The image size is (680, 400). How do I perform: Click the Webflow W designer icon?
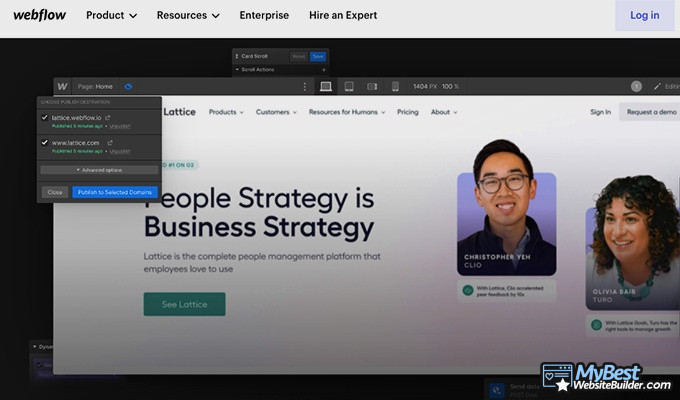coord(62,86)
